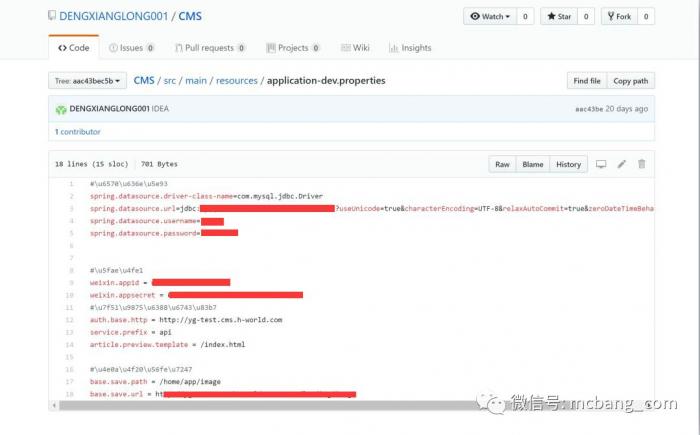Click the DENGXIANGLONG001 avatar in commit bar

(x=60, y=109)
